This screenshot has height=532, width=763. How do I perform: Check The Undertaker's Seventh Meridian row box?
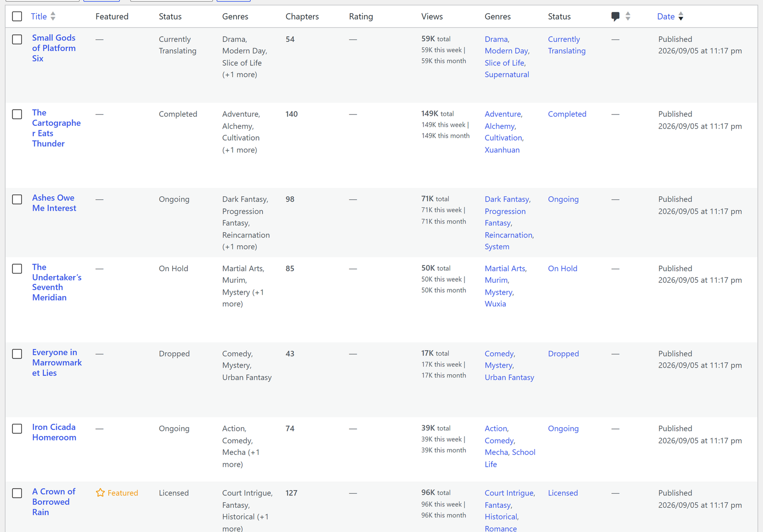click(17, 268)
